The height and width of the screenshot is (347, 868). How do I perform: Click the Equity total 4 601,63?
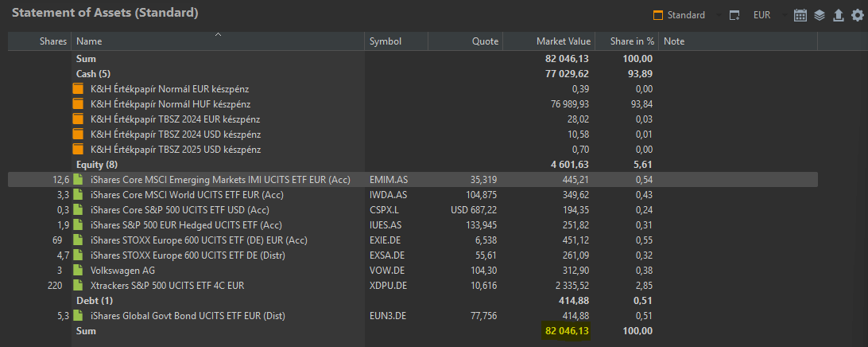point(570,165)
